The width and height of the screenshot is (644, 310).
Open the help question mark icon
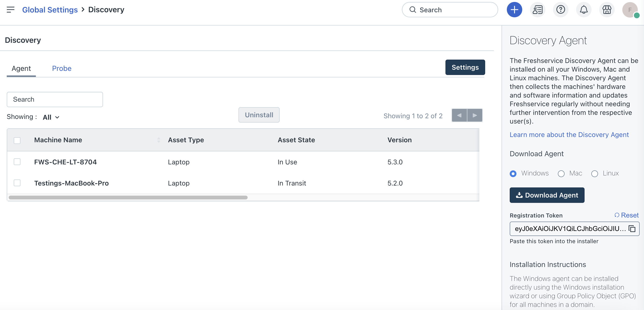coord(560,10)
